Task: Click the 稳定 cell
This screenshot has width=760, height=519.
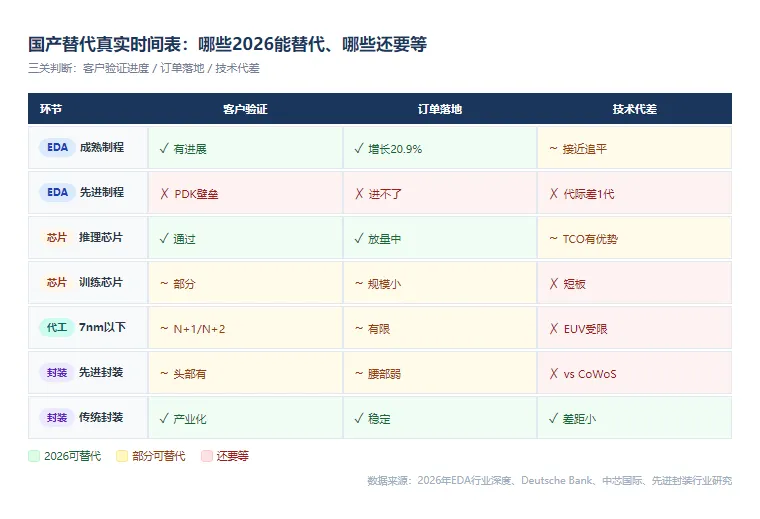Action: [440, 419]
